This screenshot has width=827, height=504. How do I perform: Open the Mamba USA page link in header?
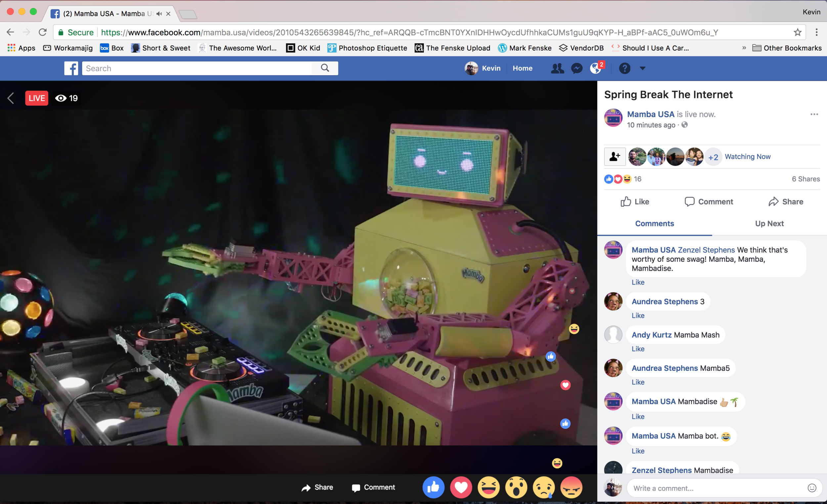[x=650, y=114]
